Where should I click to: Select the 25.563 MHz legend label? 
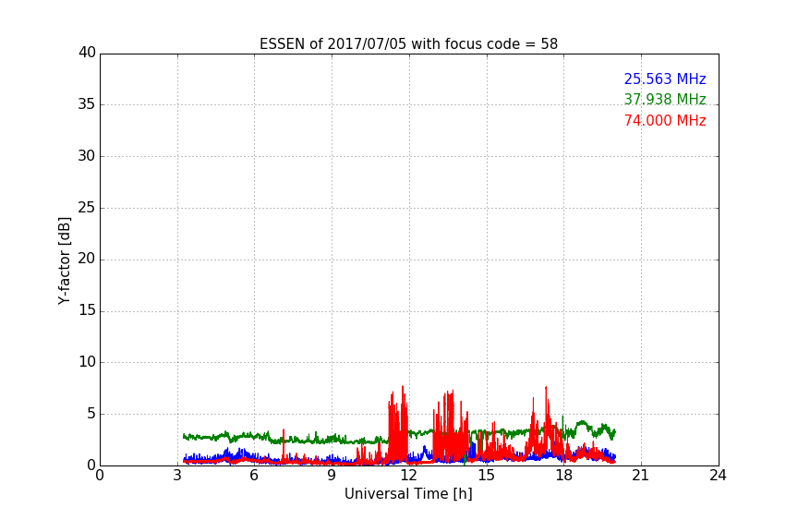click(x=665, y=79)
